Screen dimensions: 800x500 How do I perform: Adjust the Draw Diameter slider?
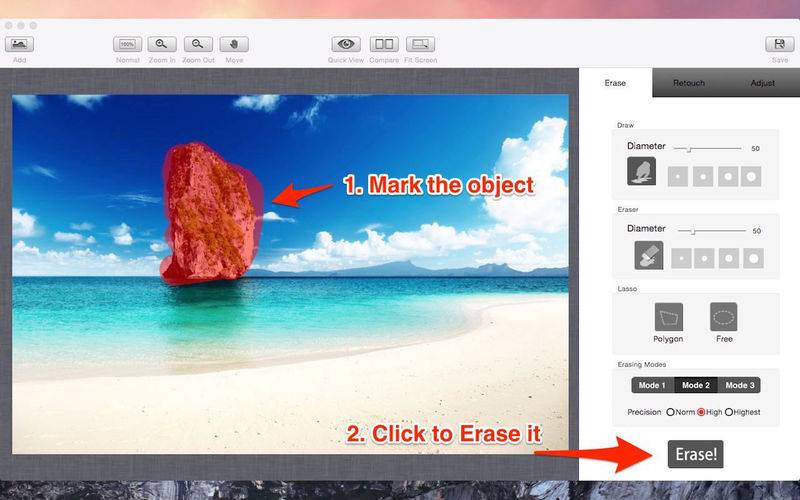coord(707,148)
